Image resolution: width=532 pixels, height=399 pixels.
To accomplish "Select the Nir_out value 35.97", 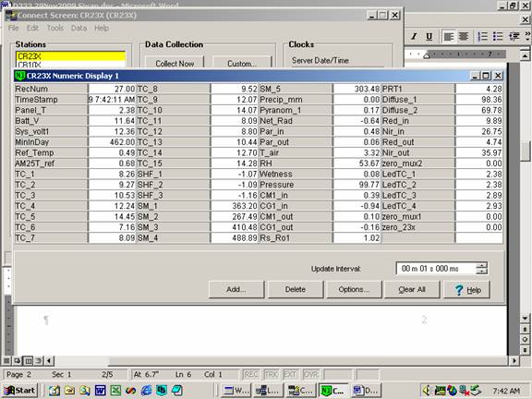I will click(479, 152).
